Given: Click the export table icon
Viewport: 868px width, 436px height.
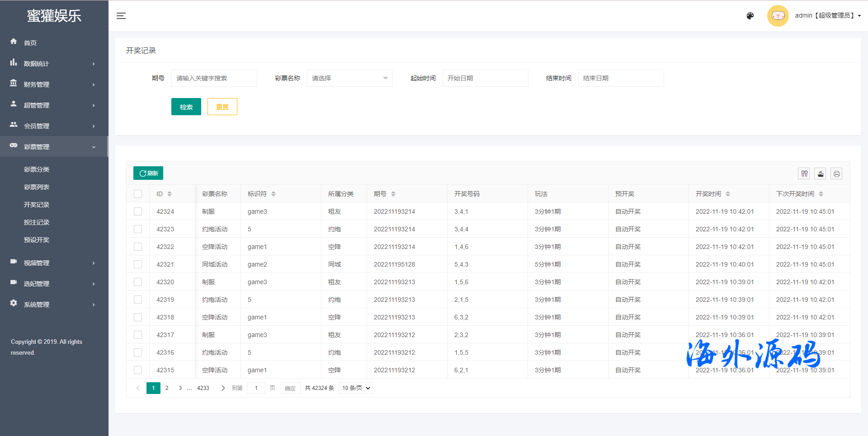Looking at the screenshot, I should coord(820,173).
